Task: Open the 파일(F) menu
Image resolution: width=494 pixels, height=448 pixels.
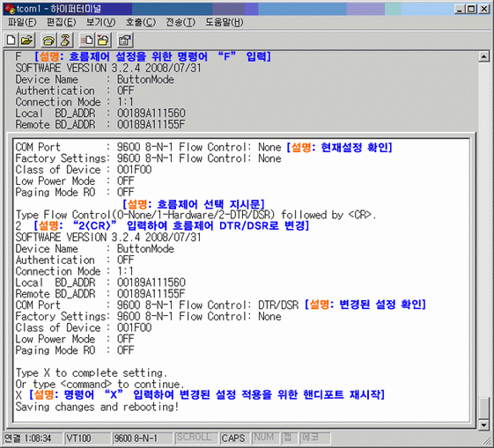Action: pyautogui.click(x=22, y=22)
